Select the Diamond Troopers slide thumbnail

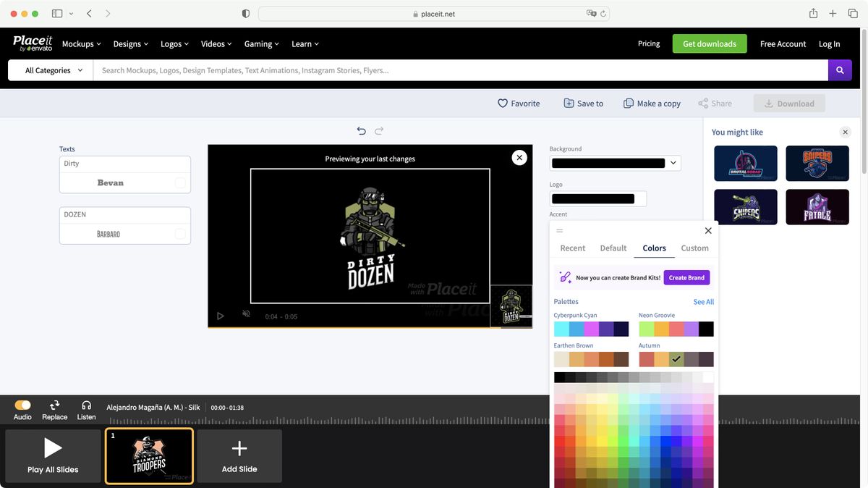[x=149, y=455]
